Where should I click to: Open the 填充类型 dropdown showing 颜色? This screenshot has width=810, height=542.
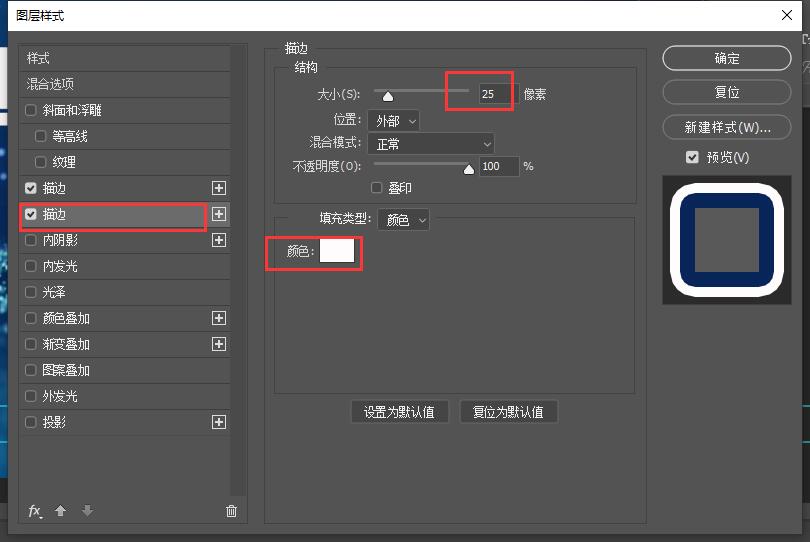click(403, 220)
